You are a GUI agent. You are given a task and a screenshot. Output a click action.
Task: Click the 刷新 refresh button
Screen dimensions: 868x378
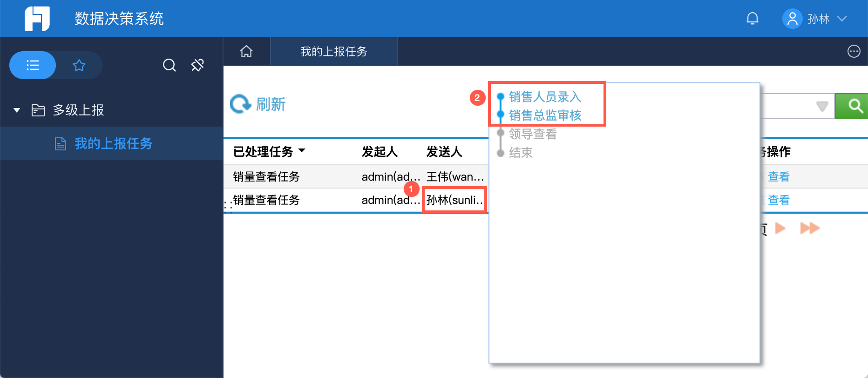[258, 104]
